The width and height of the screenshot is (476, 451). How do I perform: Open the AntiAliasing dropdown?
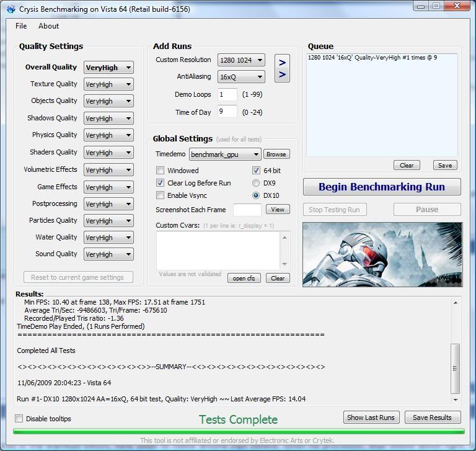point(241,77)
